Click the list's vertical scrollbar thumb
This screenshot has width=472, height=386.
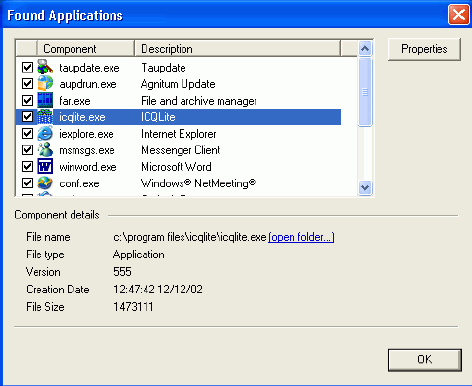tap(365, 92)
